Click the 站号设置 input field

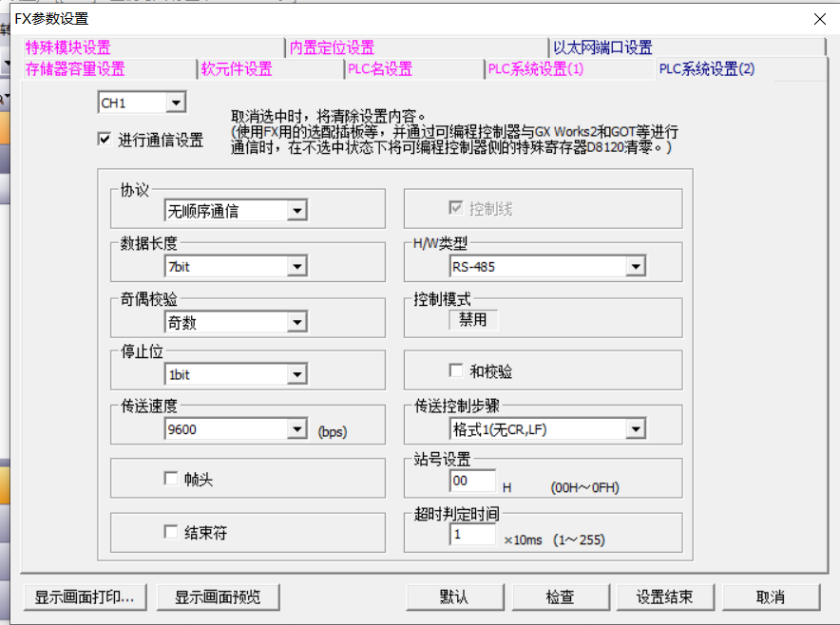click(472, 482)
